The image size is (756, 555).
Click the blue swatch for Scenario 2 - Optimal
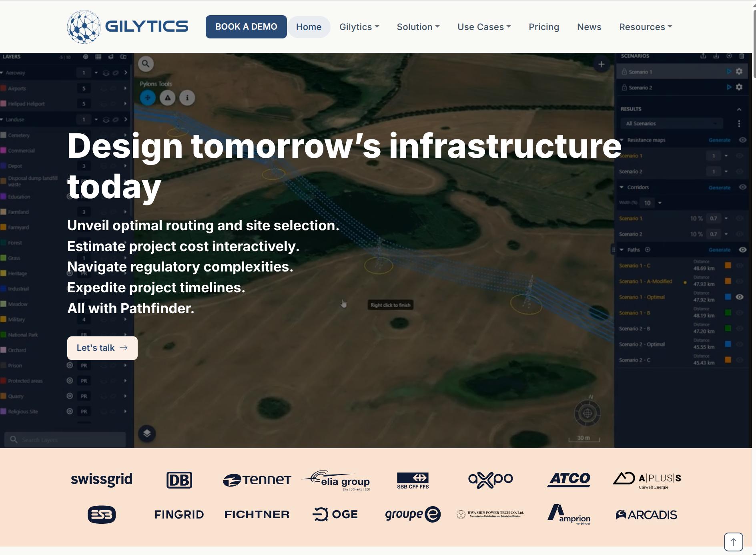click(728, 344)
